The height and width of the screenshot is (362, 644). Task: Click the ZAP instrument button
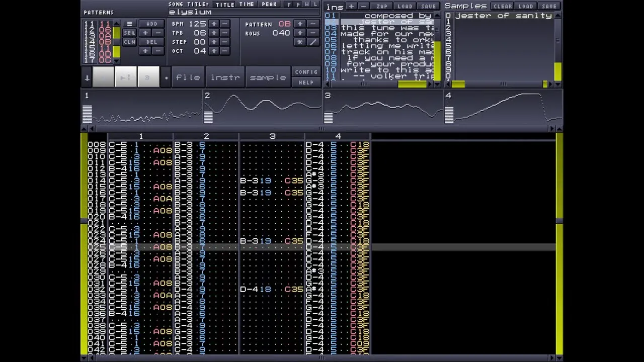click(382, 6)
